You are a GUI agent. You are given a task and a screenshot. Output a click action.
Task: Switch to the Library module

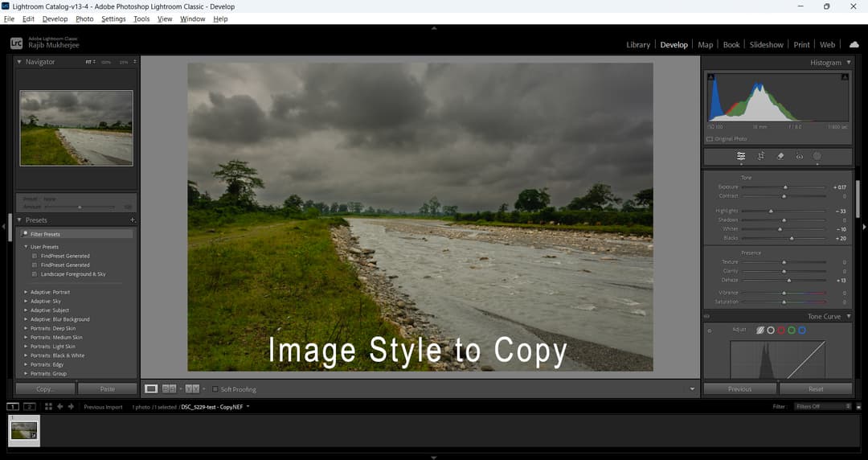[x=638, y=45]
